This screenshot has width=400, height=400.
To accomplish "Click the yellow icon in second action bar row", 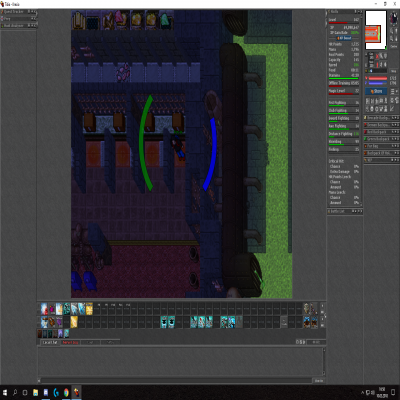I will pyautogui.click(x=74, y=322).
